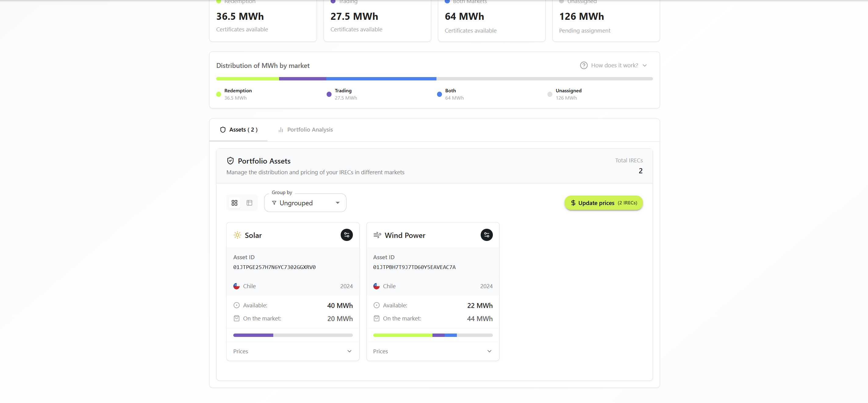Expand the How does it work section
The height and width of the screenshot is (403, 868).
pyautogui.click(x=614, y=65)
